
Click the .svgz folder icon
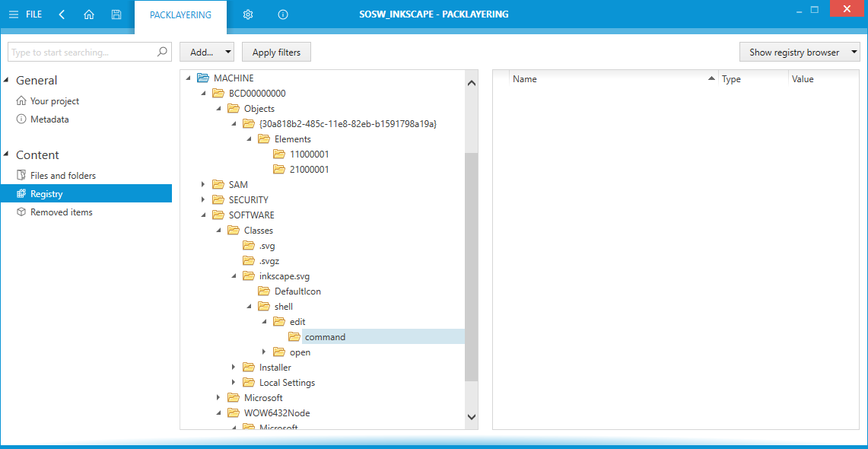pos(249,260)
